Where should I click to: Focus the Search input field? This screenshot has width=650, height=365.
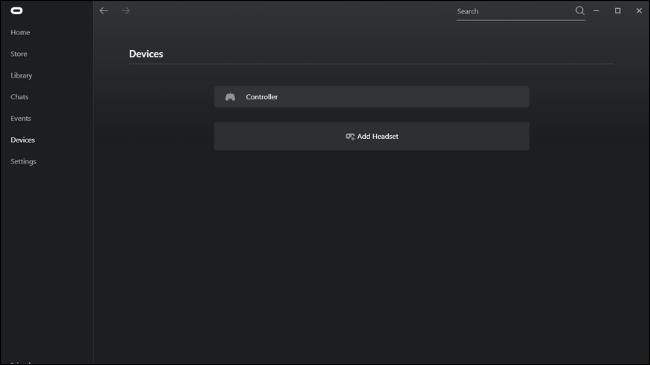click(x=514, y=12)
